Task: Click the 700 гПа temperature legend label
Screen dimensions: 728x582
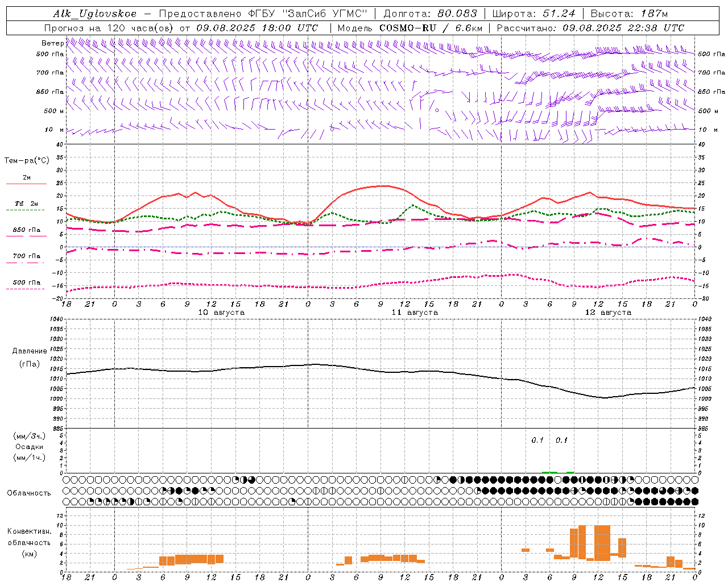Action: 27,256
